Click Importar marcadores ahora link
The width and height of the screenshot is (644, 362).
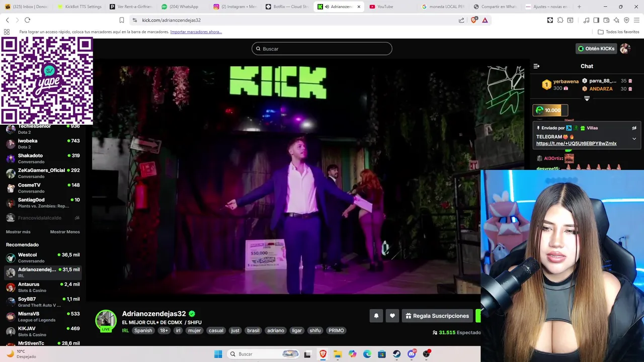[196, 32]
